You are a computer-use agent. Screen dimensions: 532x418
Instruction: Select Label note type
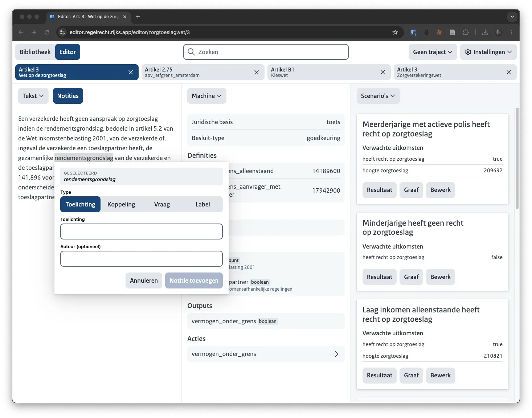click(x=202, y=204)
